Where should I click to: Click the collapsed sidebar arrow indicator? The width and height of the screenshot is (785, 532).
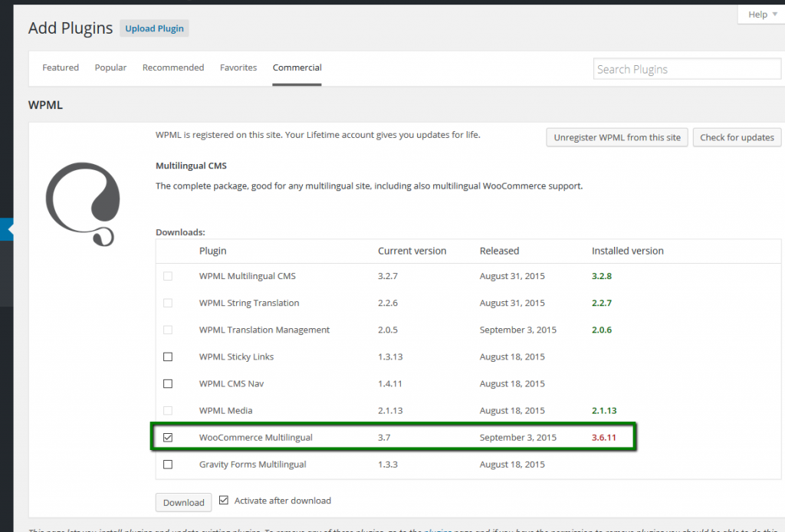coord(10,230)
